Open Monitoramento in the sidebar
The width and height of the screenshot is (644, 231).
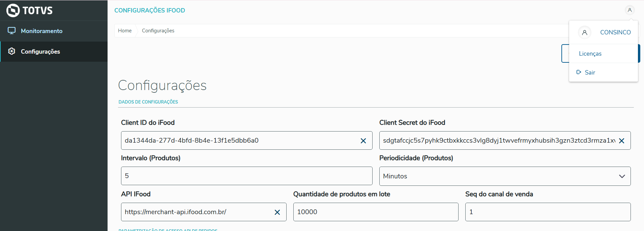coord(41,31)
